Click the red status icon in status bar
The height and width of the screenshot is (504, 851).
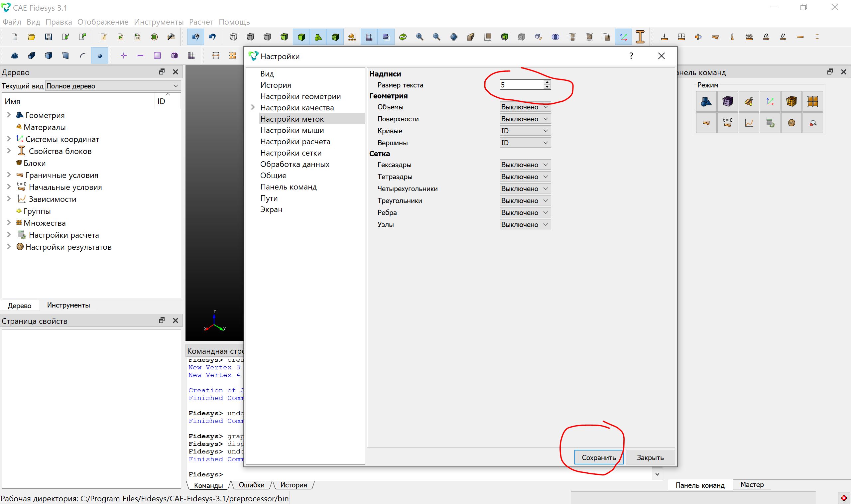pos(844,498)
